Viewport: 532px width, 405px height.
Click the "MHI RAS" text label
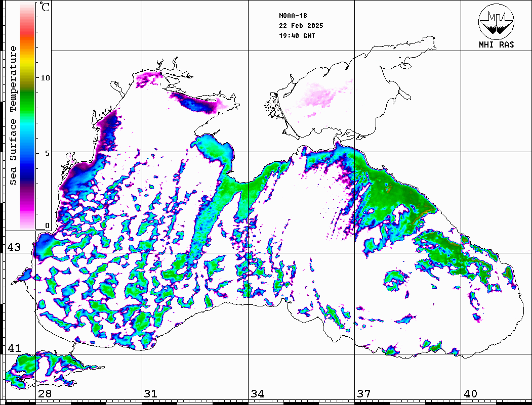(497, 44)
